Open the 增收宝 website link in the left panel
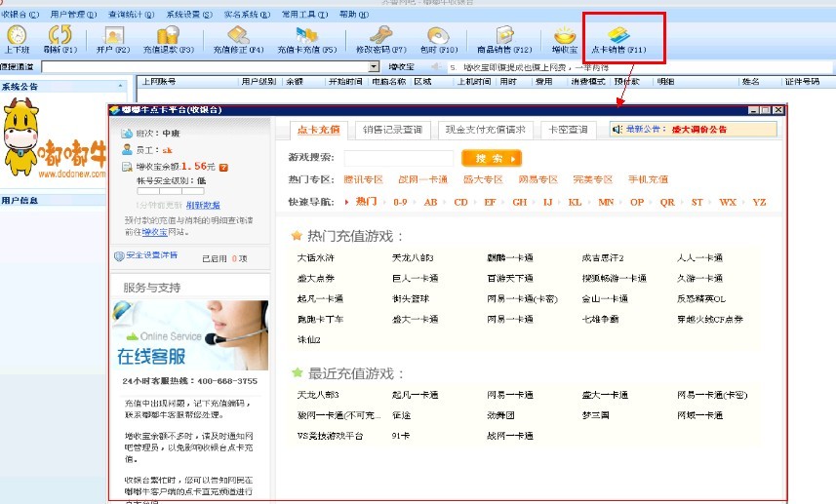This screenshot has height=504, width=836. (155, 232)
